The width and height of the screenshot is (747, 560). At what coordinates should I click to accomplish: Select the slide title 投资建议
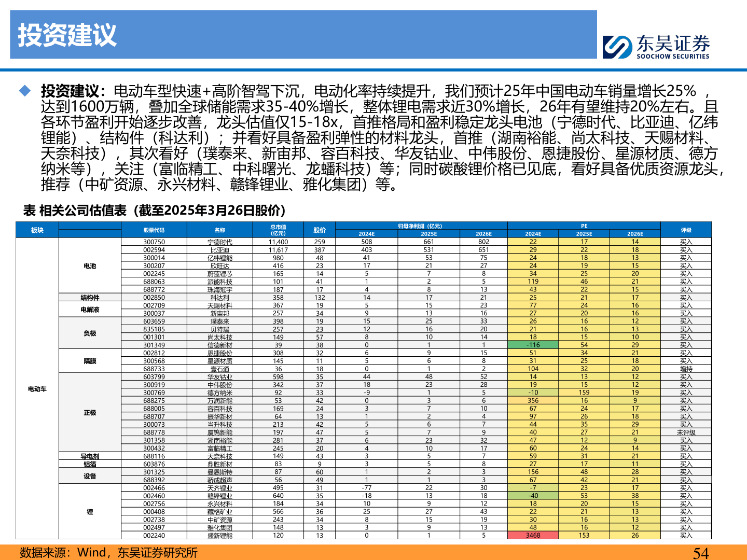point(67,35)
